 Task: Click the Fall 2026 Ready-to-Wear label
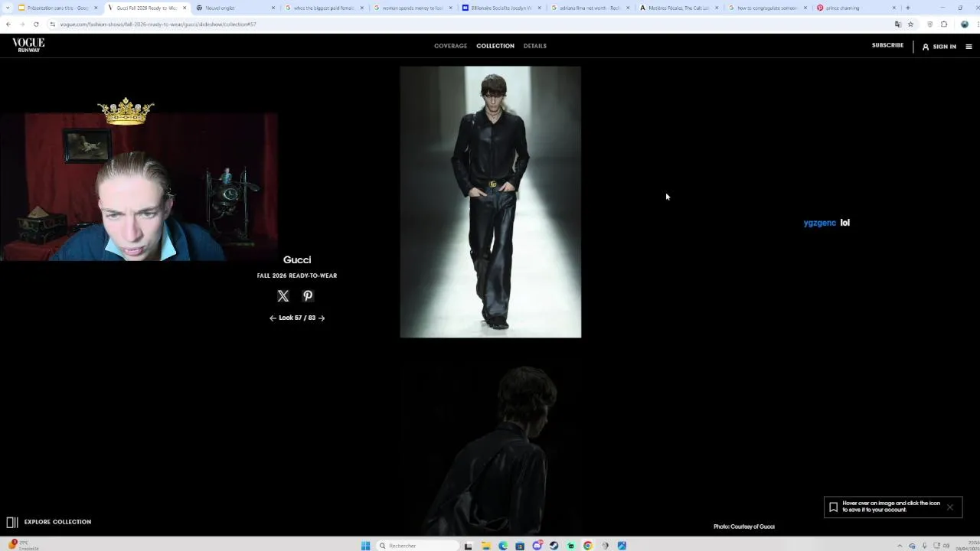[297, 275]
